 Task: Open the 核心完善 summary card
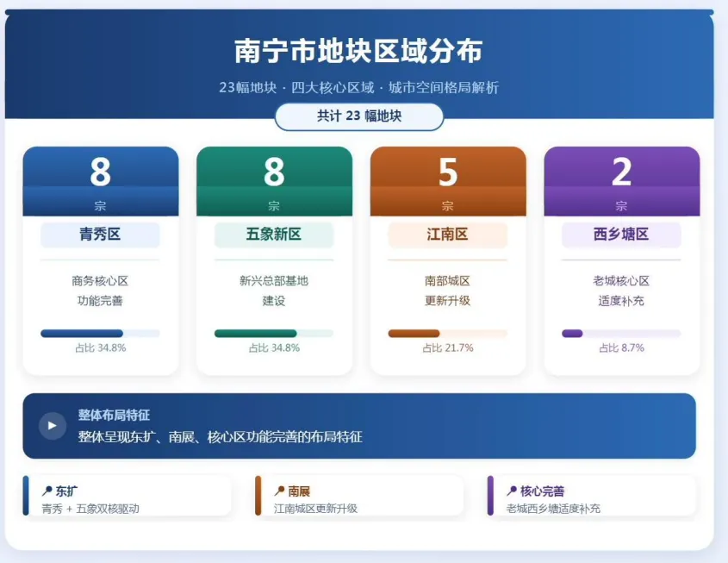[x=592, y=496]
